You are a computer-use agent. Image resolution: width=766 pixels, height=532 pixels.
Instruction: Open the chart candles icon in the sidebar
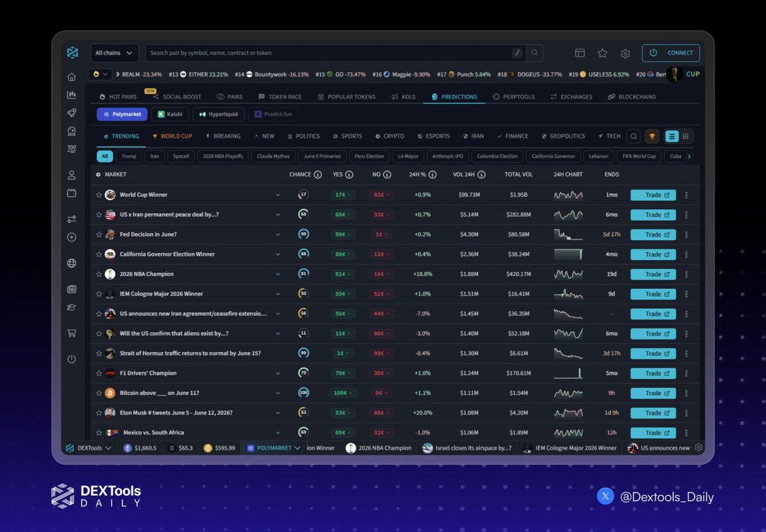point(71,95)
